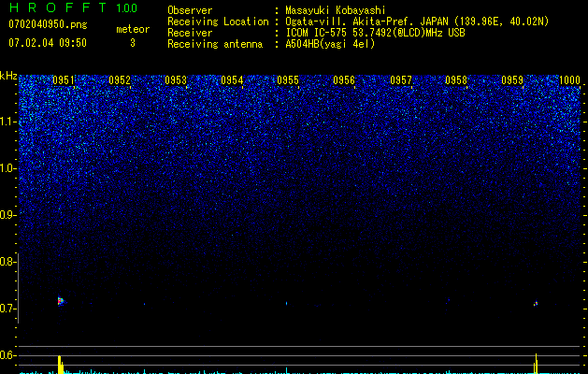Click the 0959 time marker
The height and width of the screenshot is (374, 588).
click(512, 80)
